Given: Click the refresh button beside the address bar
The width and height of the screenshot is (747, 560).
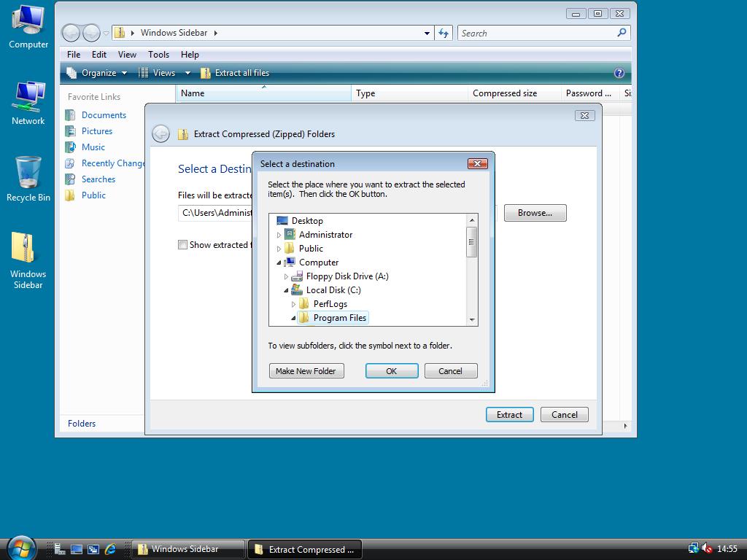Looking at the screenshot, I should (x=444, y=33).
